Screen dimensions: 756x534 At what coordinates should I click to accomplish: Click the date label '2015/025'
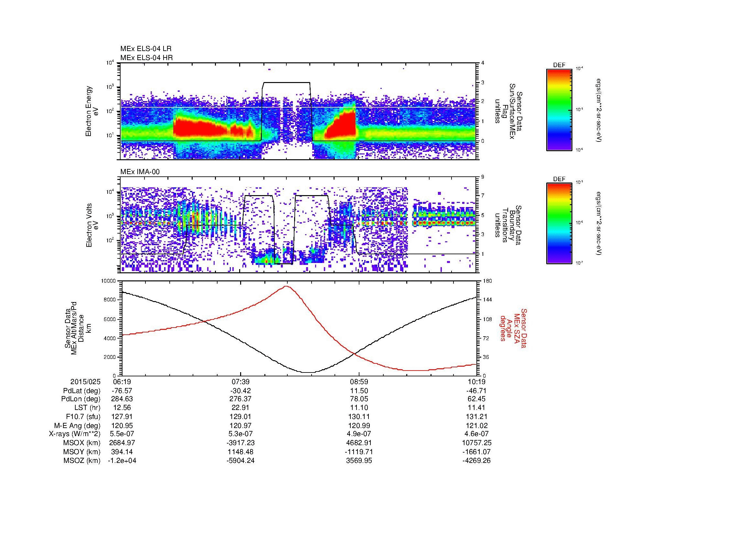(x=85, y=382)
